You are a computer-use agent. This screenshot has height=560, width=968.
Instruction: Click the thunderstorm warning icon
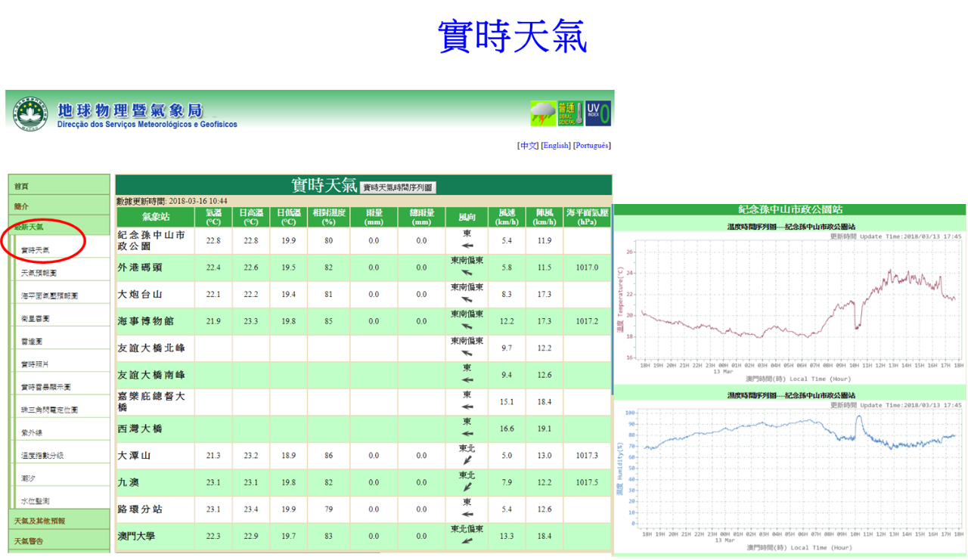click(542, 113)
